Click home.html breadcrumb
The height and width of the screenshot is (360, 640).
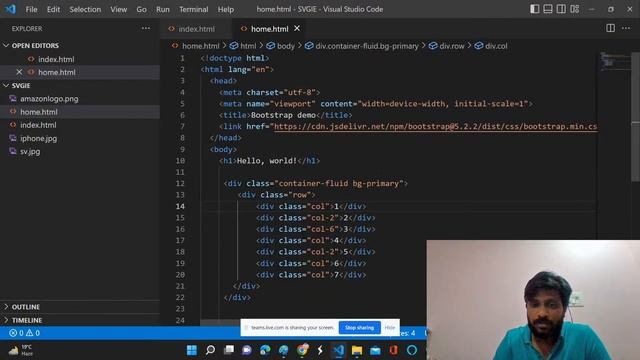click(x=200, y=46)
